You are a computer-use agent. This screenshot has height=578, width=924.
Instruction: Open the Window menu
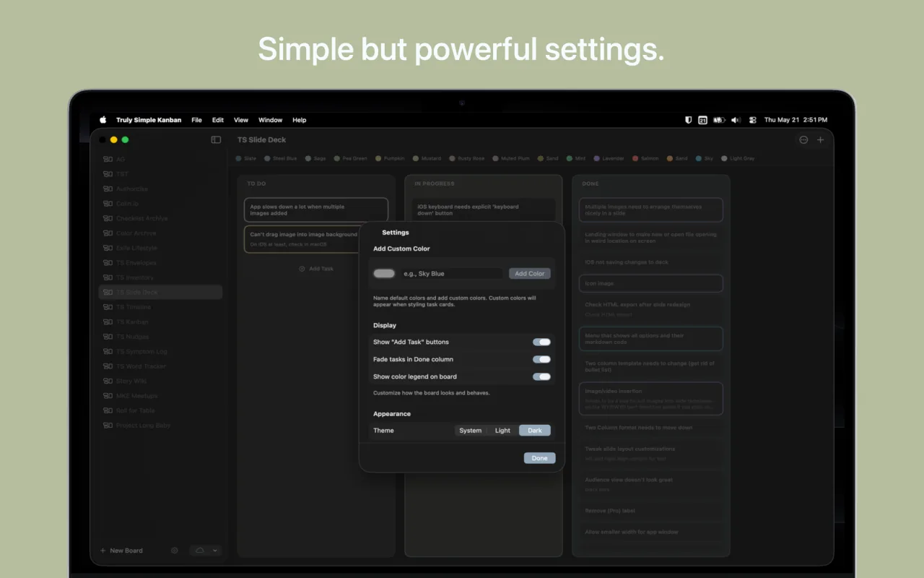271,120
